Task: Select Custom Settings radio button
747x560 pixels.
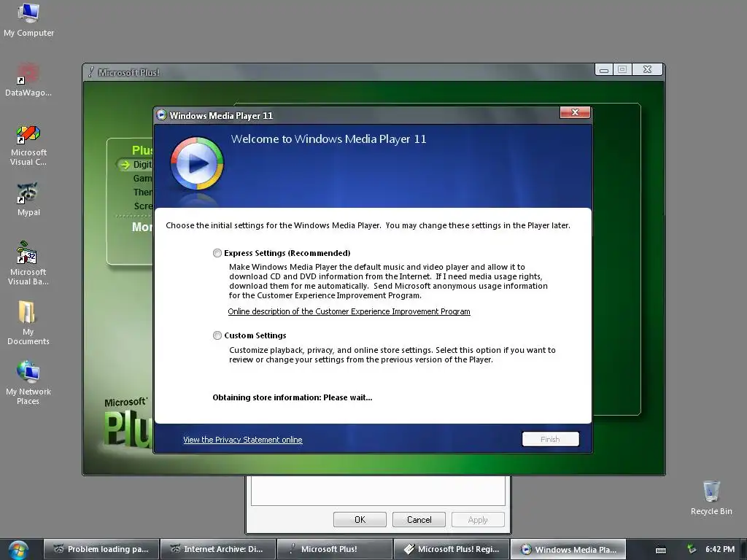Action: 217,335
